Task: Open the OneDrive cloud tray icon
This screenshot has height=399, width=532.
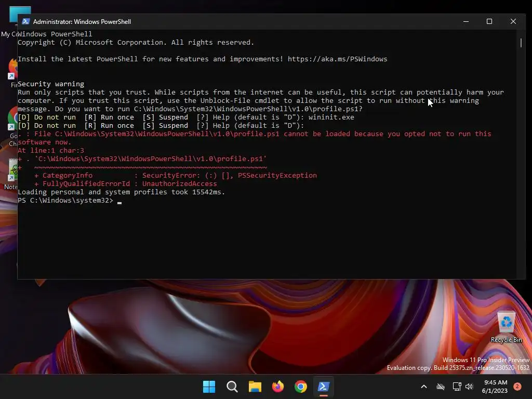Action: click(x=441, y=387)
